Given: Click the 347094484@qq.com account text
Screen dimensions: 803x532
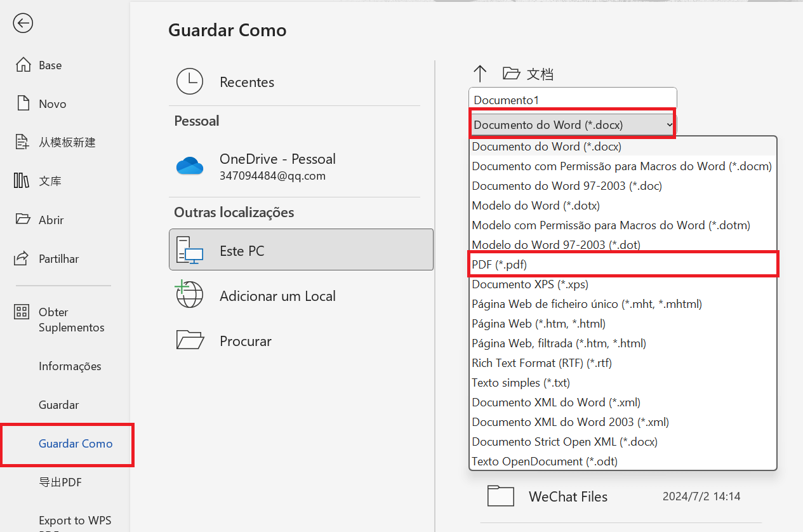Looking at the screenshot, I should tap(272, 176).
